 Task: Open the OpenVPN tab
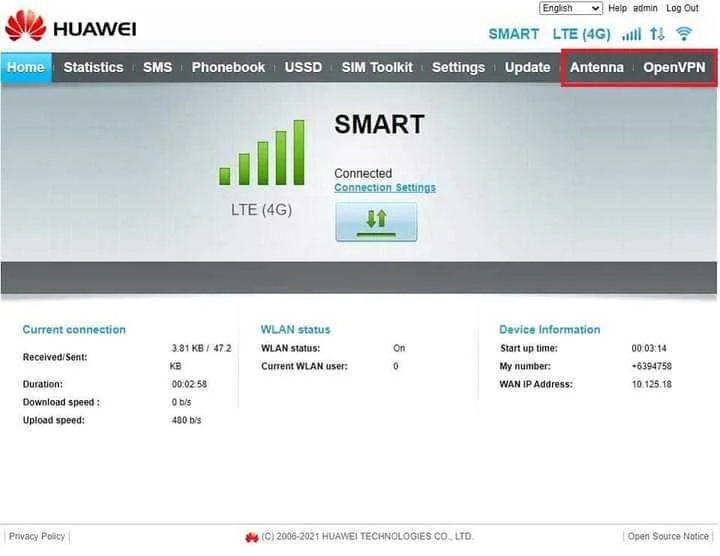674,67
